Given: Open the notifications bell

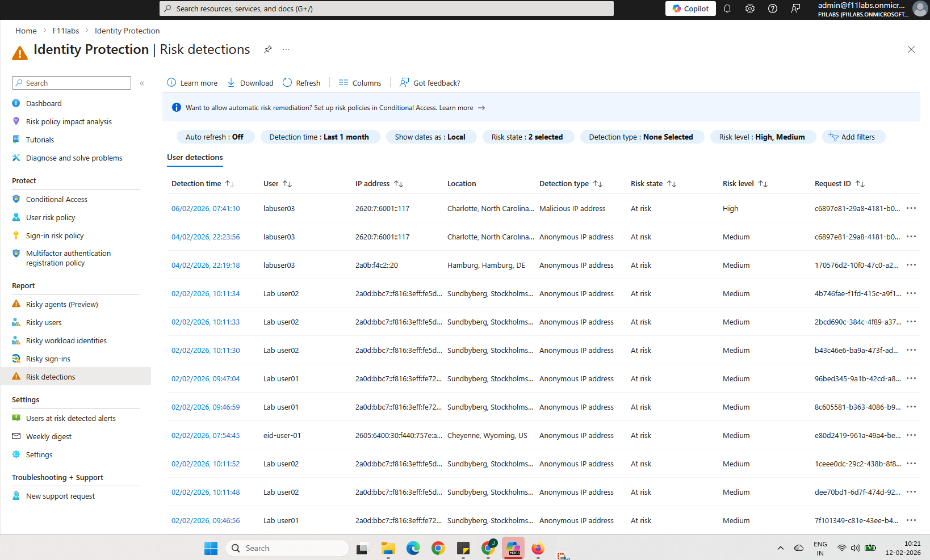Looking at the screenshot, I should 727,9.
